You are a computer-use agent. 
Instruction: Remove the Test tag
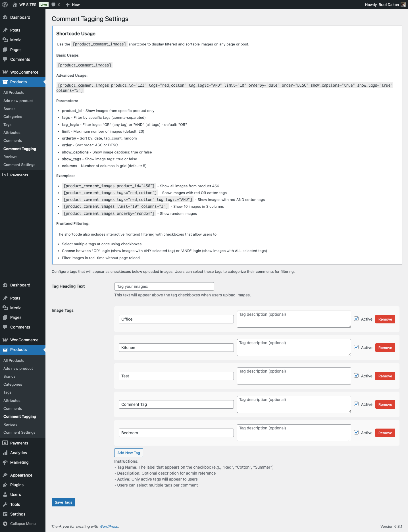point(385,376)
